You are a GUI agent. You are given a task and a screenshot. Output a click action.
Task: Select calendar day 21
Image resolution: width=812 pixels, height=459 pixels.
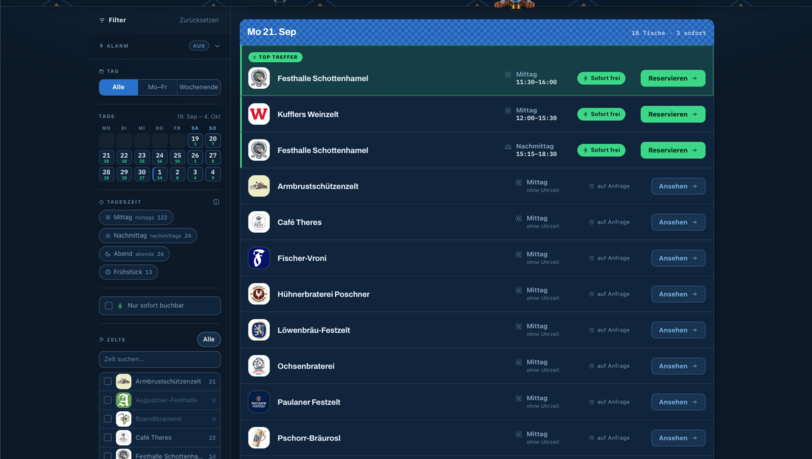(106, 157)
